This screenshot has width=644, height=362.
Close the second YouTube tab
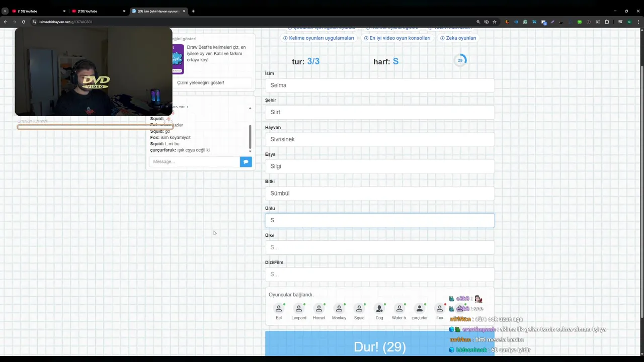124,11
